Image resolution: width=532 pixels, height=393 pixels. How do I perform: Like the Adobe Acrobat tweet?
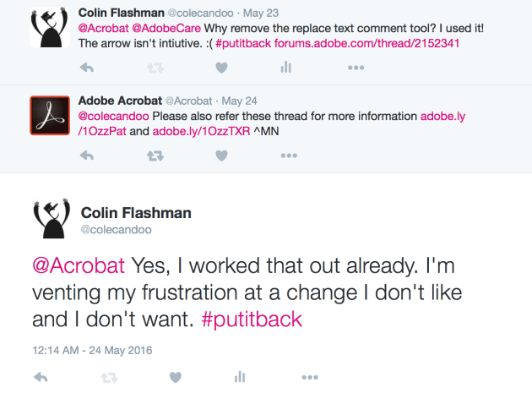tap(221, 156)
